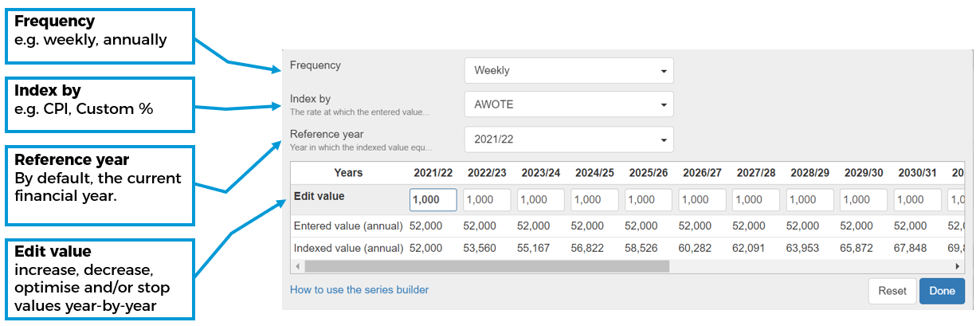Click the Edit value field for 2024/25
The image size is (980, 326).
594,199
